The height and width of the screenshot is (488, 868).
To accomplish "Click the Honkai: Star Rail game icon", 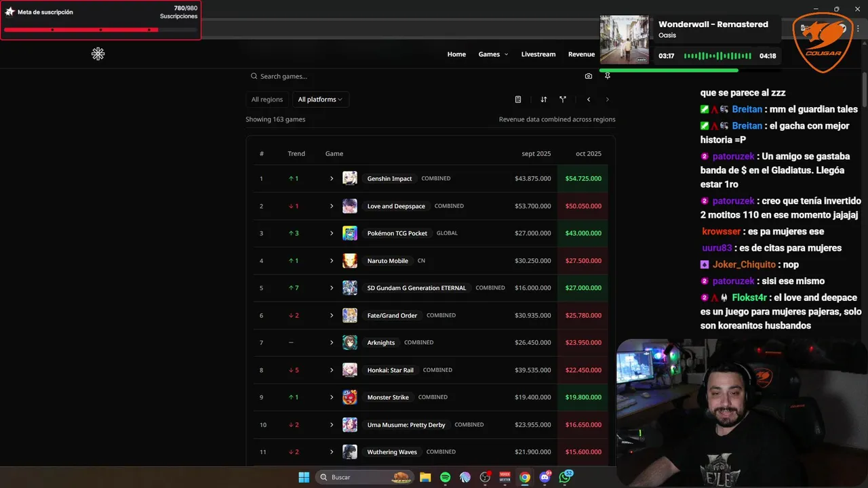I will click(x=350, y=370).
